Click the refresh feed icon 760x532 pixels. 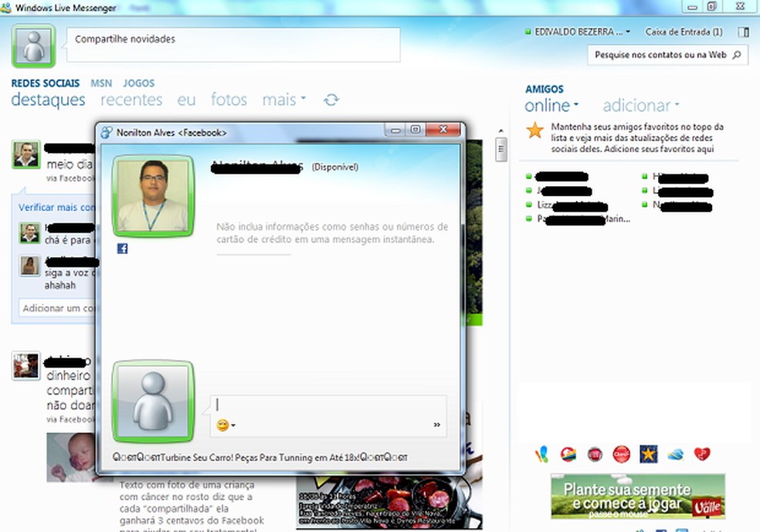coord(331,100)
